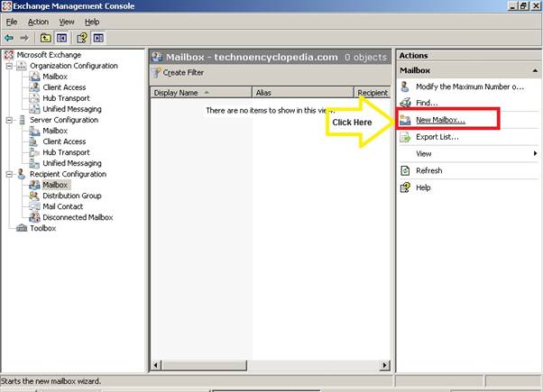The image size is (543, 392).
Task: Expand the View submenu arrow
Action: coord(536,153)
